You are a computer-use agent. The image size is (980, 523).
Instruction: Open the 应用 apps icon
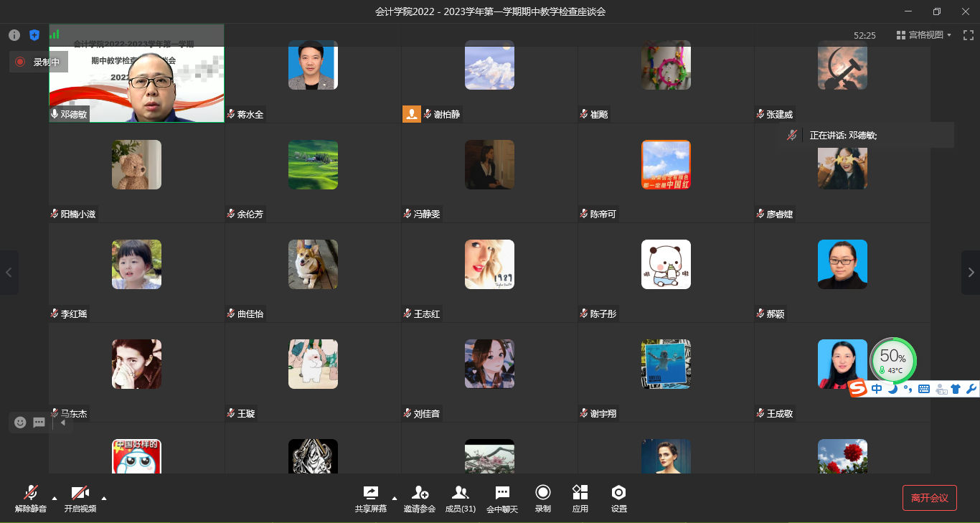coord(580,498)
